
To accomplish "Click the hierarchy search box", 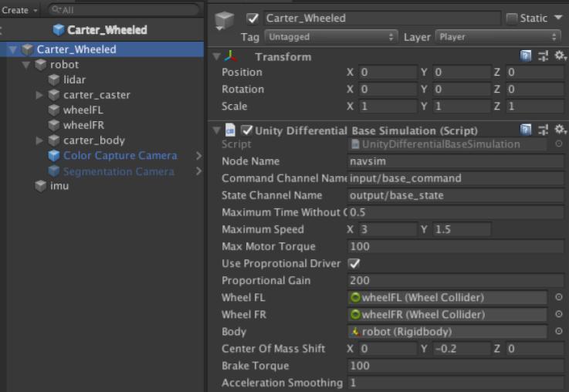I will point(122,10).
